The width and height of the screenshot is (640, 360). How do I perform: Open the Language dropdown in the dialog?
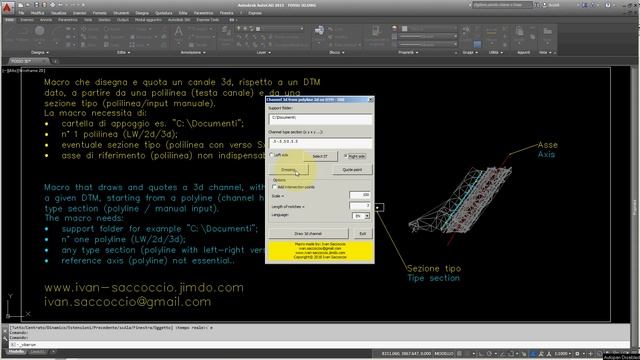pos(367,216)
